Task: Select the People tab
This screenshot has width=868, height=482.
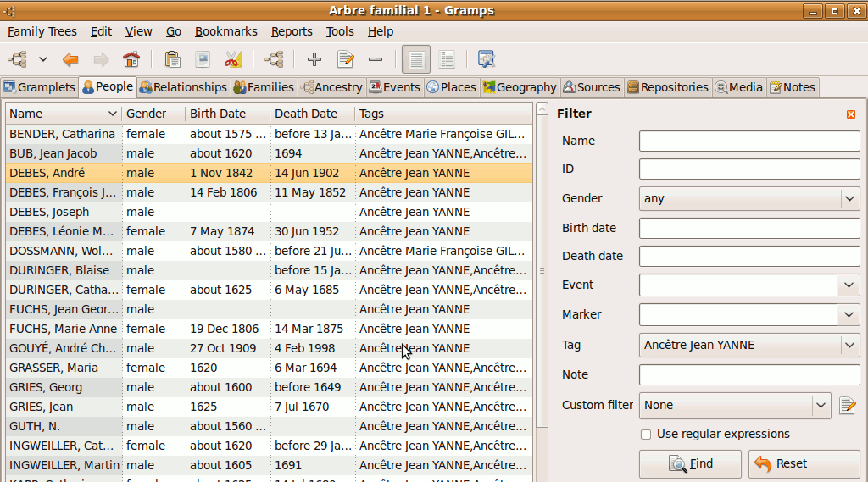Action: (x=108, y=87)
